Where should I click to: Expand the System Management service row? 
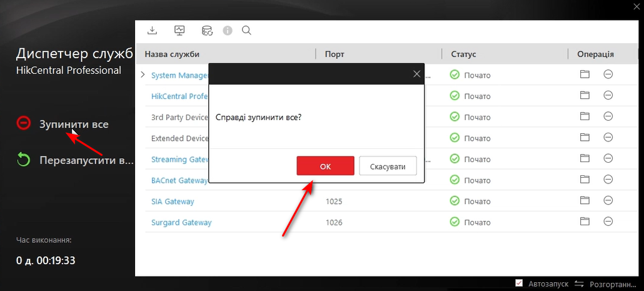143,75
